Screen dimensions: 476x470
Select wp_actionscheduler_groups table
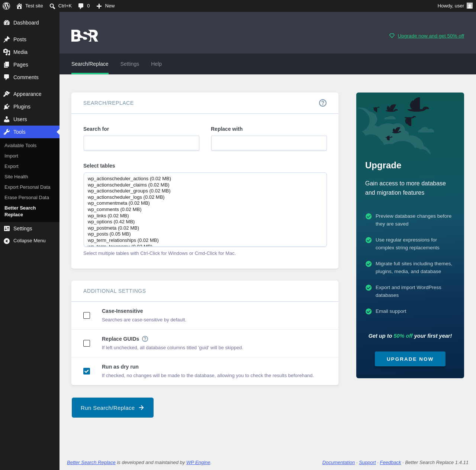tap(205, 191)
